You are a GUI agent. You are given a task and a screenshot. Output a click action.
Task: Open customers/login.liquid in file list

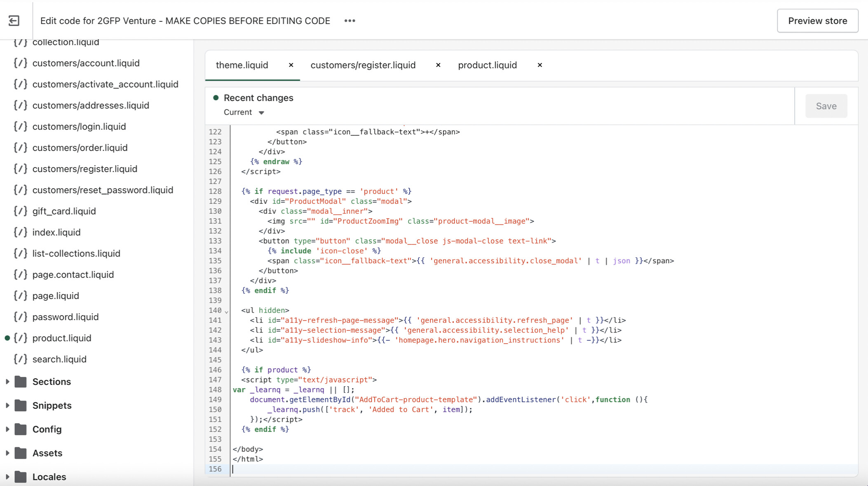pyautogui.click(x=79, y=127)
